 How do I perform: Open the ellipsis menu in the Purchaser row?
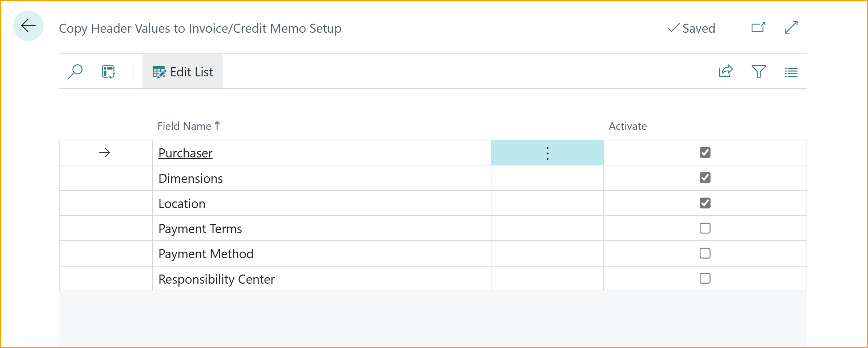point(547,153)
